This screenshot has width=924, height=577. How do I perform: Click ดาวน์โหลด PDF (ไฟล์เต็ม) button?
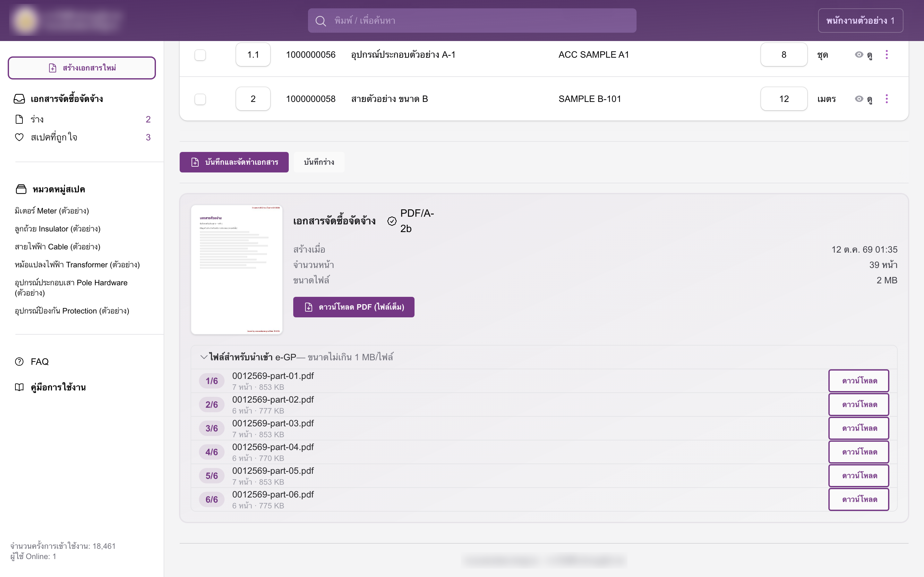(x=354, y=307)
